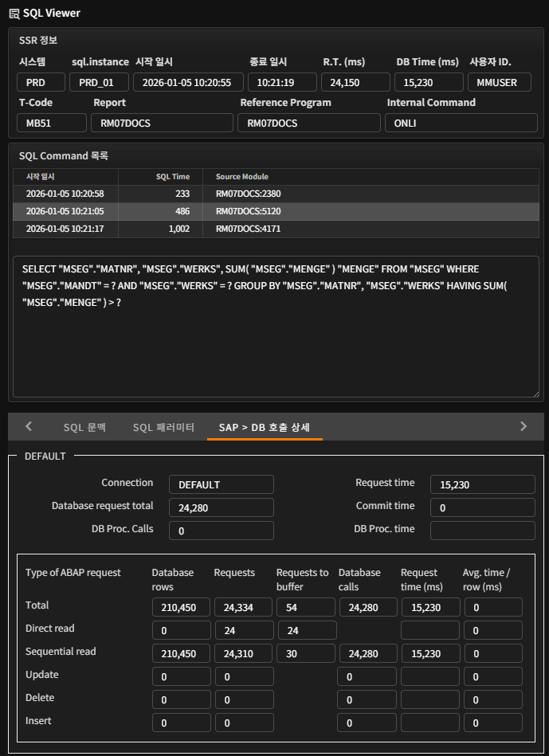Click Sequential read Database rows 210,450

[x=182, y=653]
